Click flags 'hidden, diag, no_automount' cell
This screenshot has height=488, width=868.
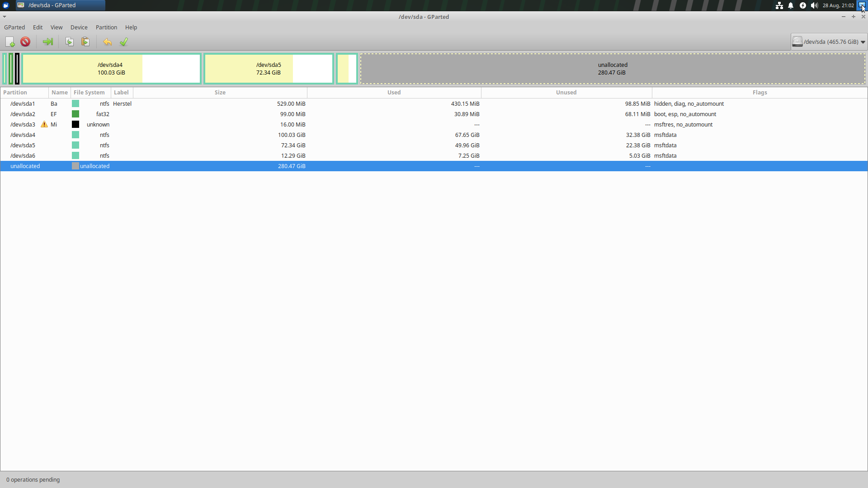[689, 104]
